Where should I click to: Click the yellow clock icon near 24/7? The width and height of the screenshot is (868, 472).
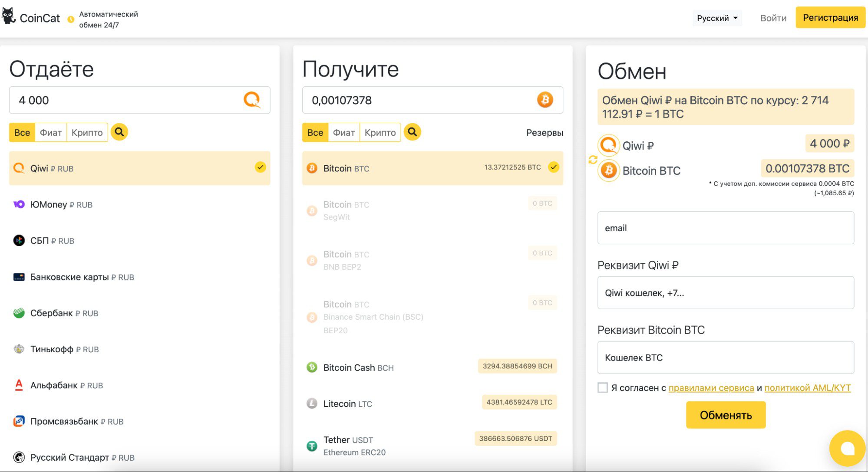[x=71, y=19]
